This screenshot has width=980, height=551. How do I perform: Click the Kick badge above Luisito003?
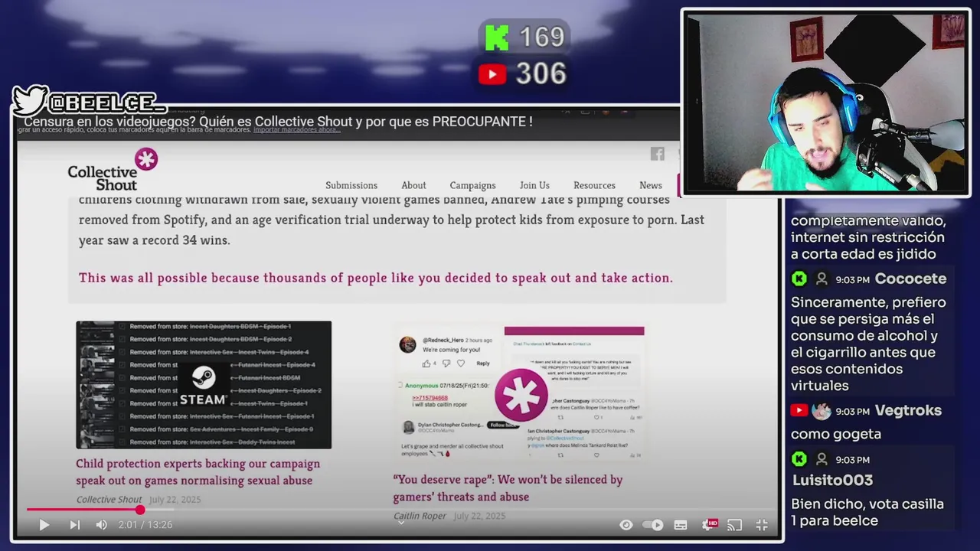799,459
